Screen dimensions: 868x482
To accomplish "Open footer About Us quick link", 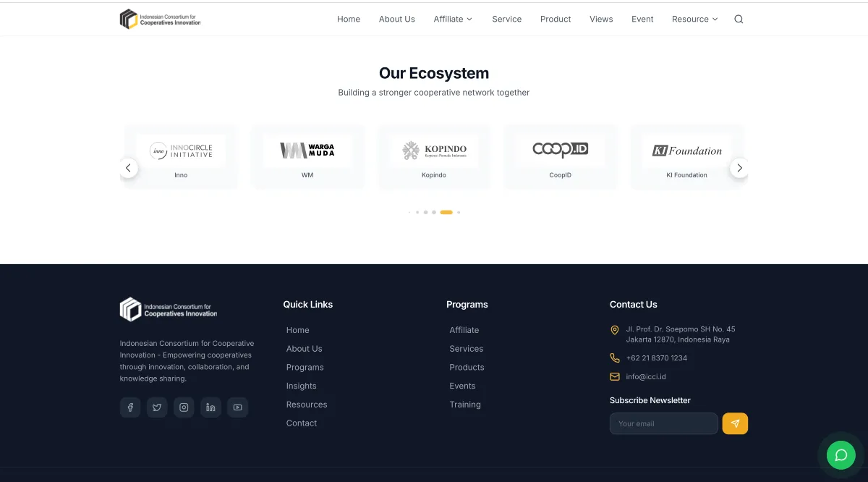I will point(305,349).
